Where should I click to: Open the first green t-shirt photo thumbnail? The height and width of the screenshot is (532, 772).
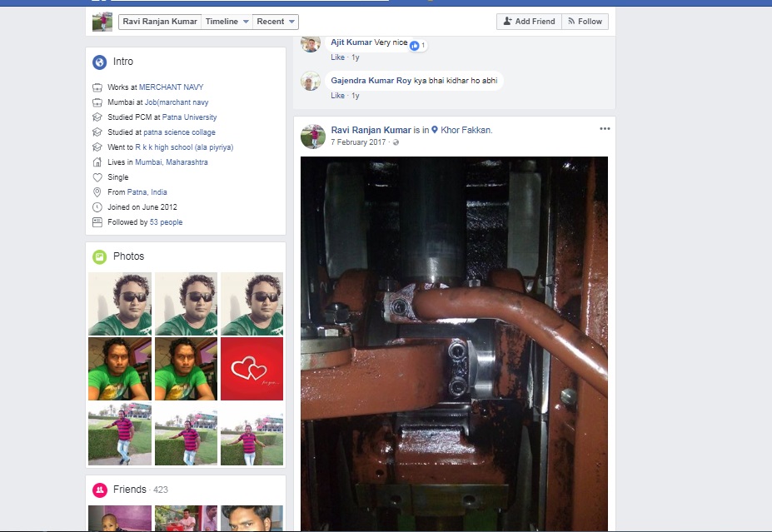click(120, 369)
